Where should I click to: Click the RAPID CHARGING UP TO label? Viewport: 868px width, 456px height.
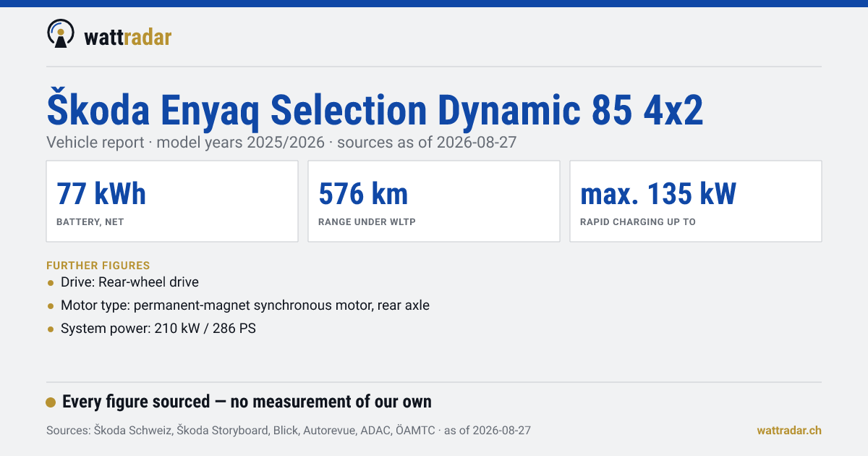(x=638, y=222)
